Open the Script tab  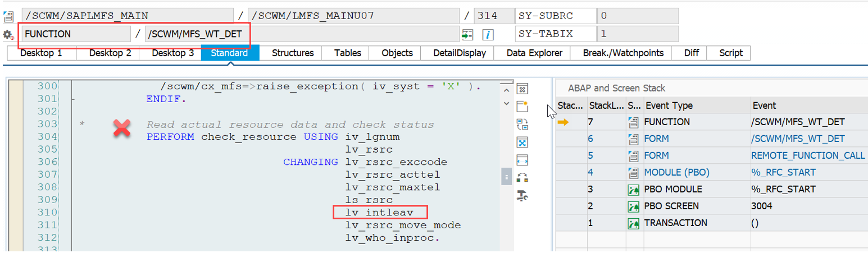[731, 53]
